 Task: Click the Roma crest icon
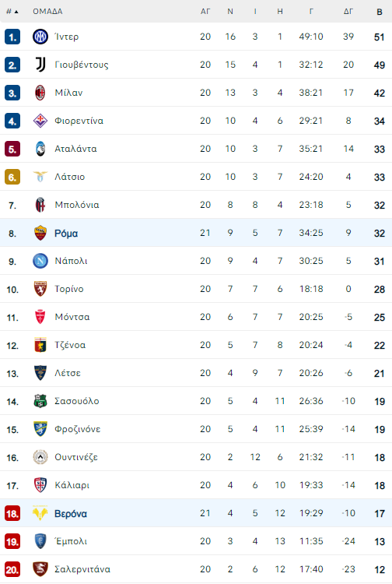pos(40,233)
